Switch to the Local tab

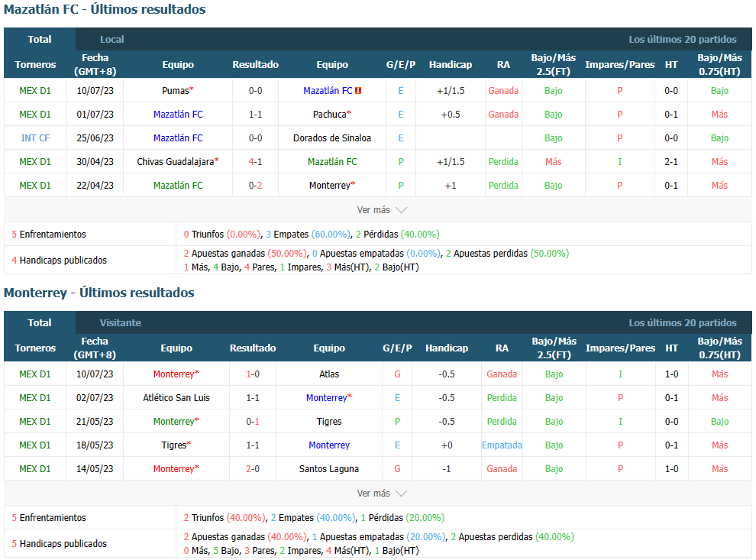(x=111, y=40)
